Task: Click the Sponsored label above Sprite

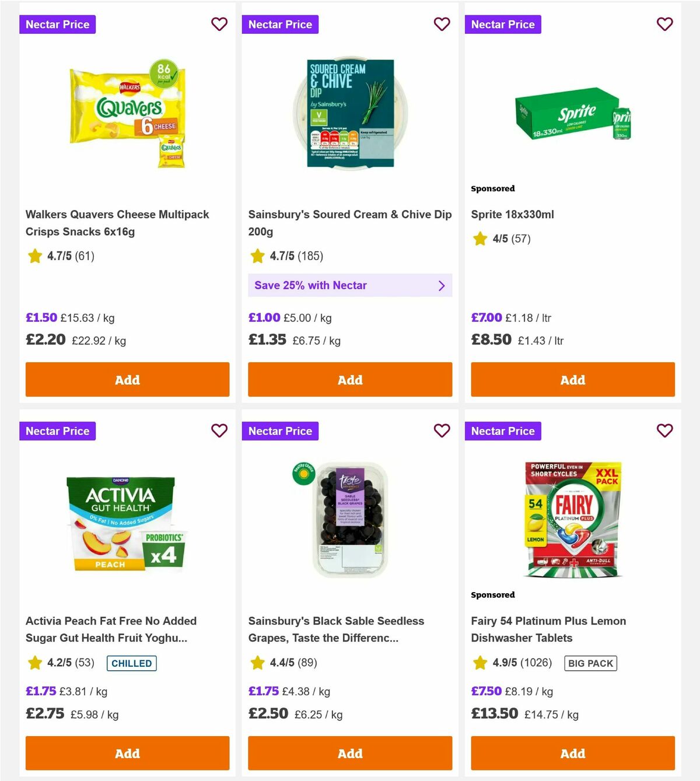Action: tap(493, 188)
